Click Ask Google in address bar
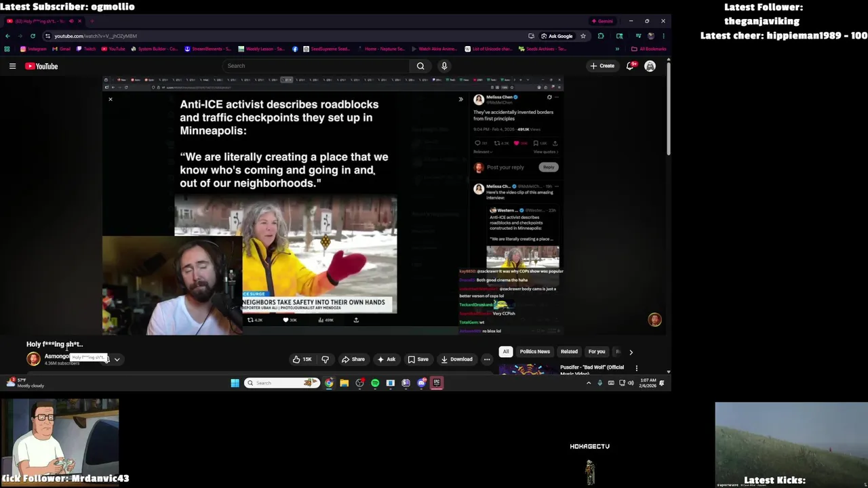 (x=557, y=36)
